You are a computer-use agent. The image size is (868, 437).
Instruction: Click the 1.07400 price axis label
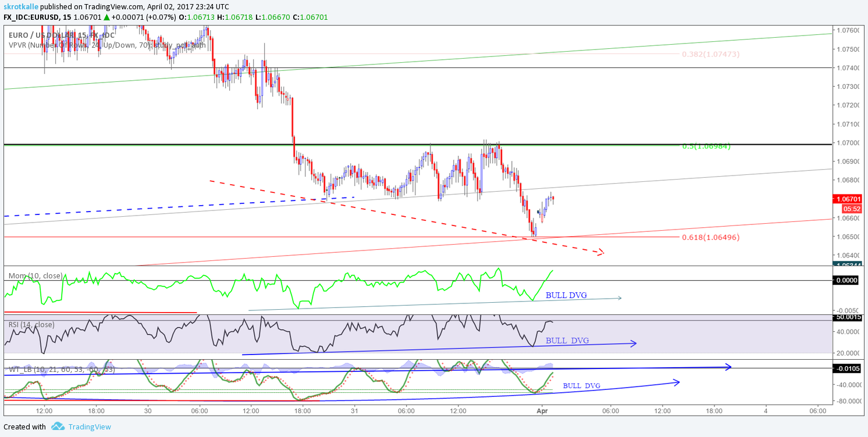tap(848, 68)
